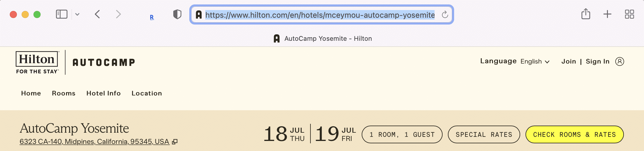Screen dimensions: 644x151
Task: Open a new tab with plus icon
Action: tap(607, 14)
